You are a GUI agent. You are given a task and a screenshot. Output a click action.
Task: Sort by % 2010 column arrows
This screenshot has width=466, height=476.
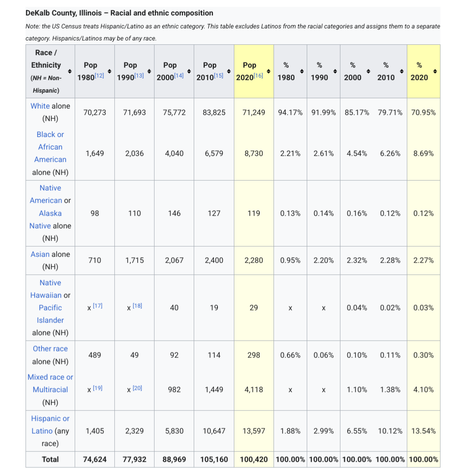click(402, 71)
